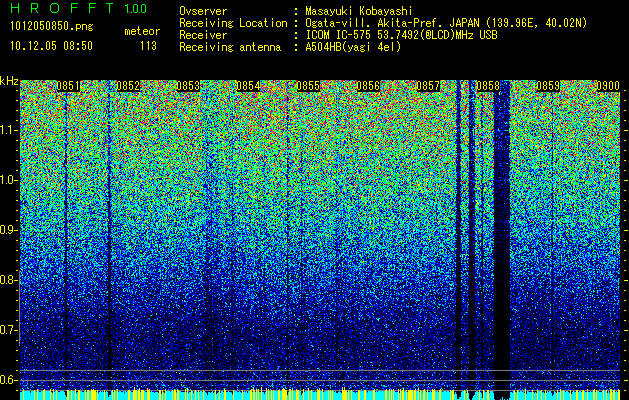The height and width of the screenshot is (400, 629).
Task: Click the 0900 time marker
Action: tap(608, 86)
